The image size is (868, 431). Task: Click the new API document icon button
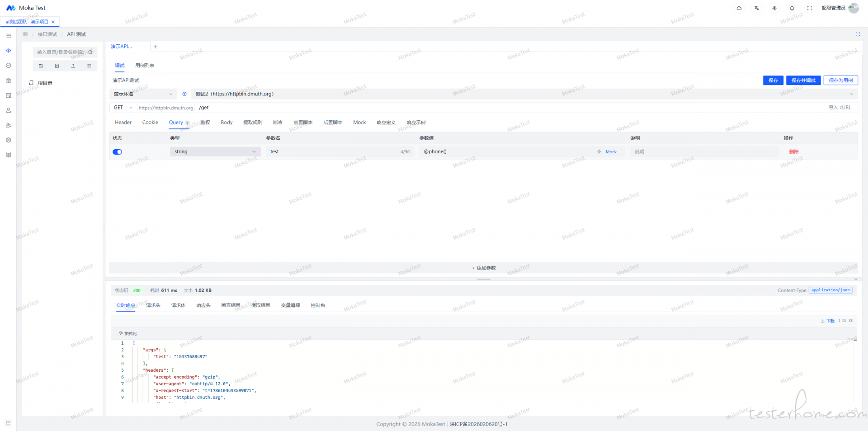point(57,66)
